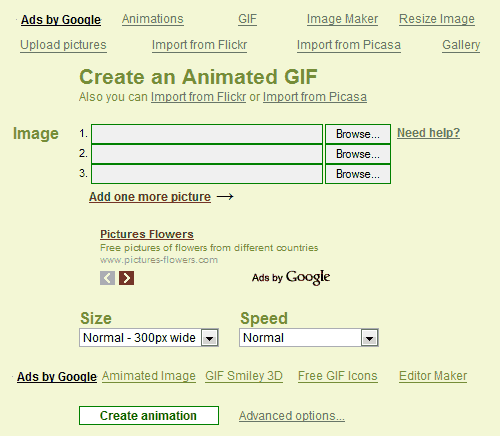500x436 pixels.
Task: Click Add one more picture link
Action: pos(150,197)
